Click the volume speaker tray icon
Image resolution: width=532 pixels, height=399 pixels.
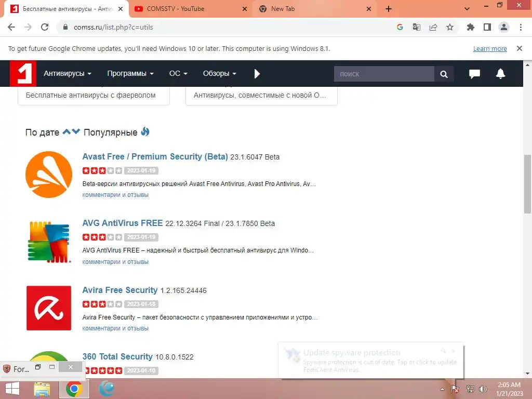tap(483, 389)
